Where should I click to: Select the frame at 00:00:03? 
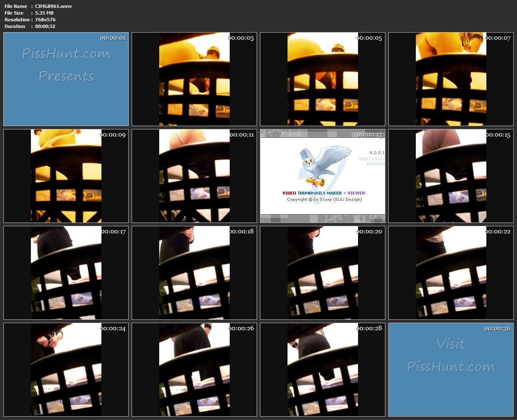pos(194,79)
